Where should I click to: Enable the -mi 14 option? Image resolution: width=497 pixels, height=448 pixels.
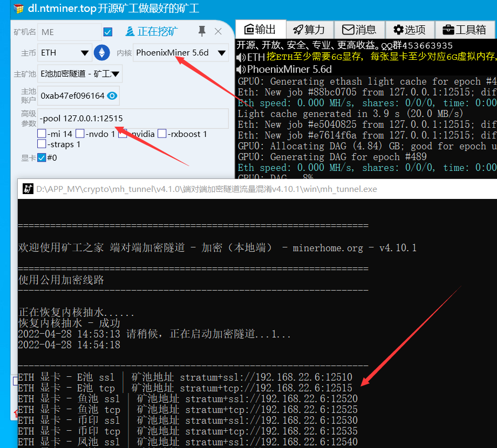(x=42, y=134)
